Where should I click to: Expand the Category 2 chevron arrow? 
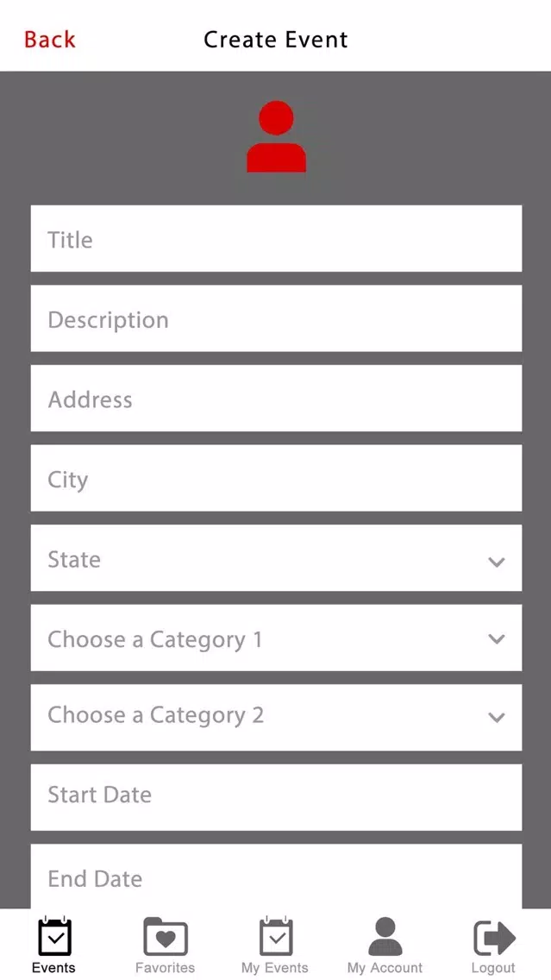click(497, 718)
